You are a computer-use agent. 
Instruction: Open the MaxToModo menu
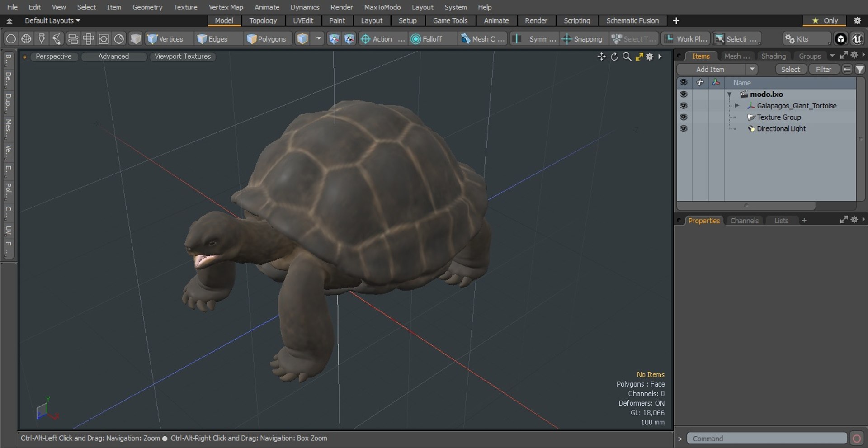coord(382,7)
